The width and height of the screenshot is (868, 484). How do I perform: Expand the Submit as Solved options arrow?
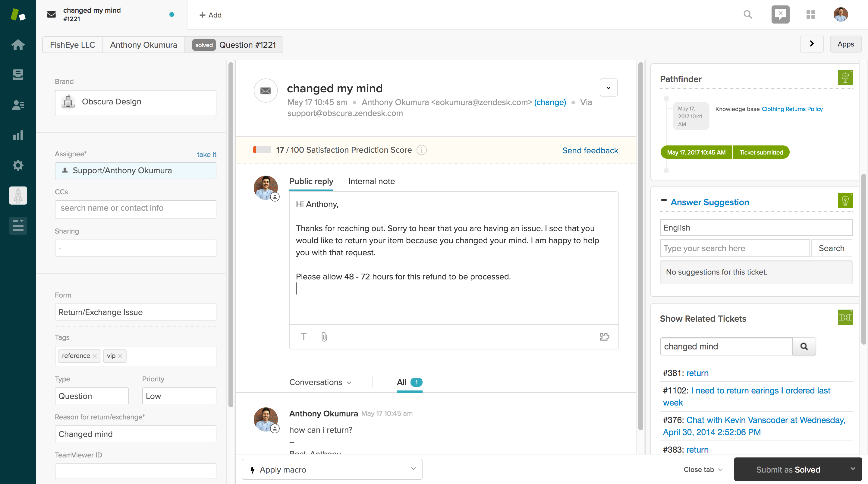coord(853,469)
